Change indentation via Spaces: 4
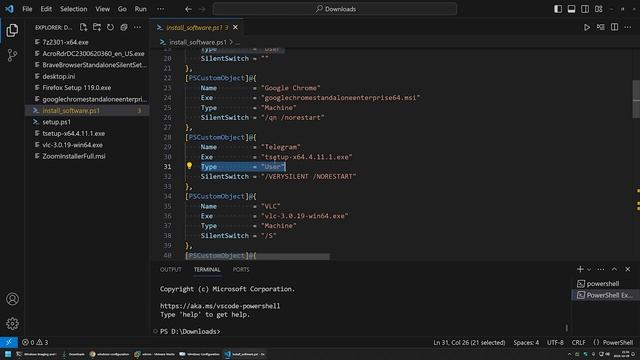 pos(526,342)
